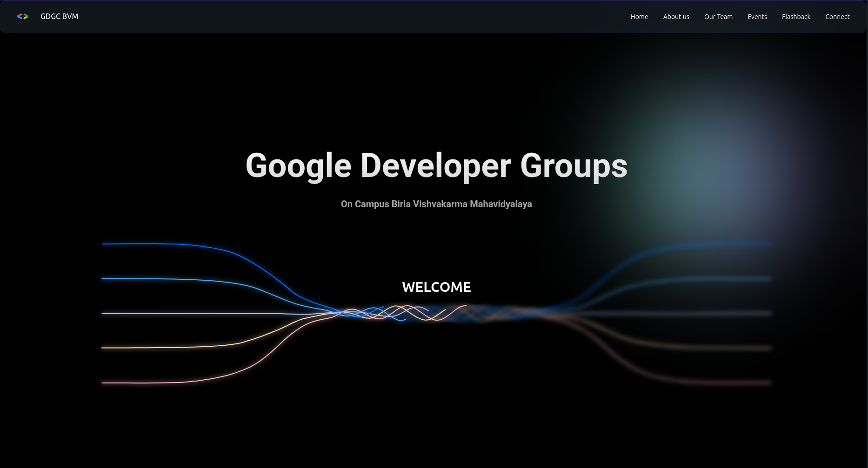View the Flashback page
This screenshot has width=868, height=468.
pos(796,16)
